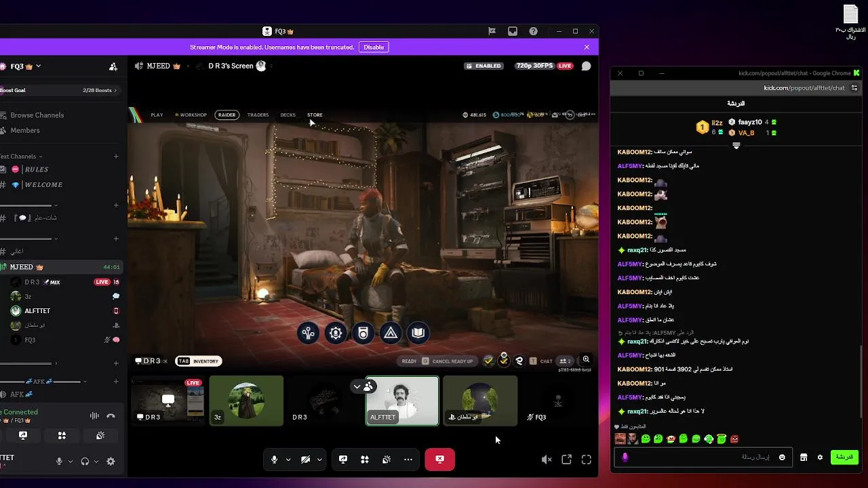Open microphone options arrow in call bar
This screenshot has width=868, height=488.
click(x=288, y=460)
